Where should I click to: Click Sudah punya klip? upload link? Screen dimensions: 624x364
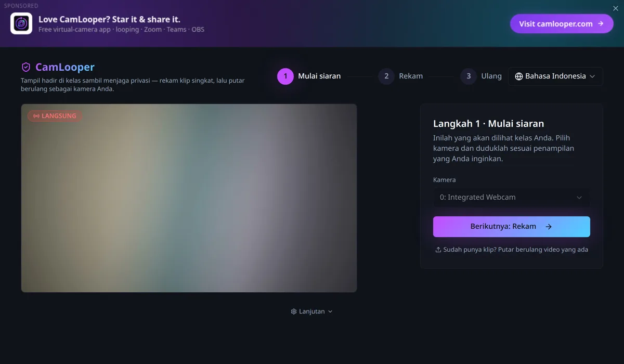(x=512, y=250)
